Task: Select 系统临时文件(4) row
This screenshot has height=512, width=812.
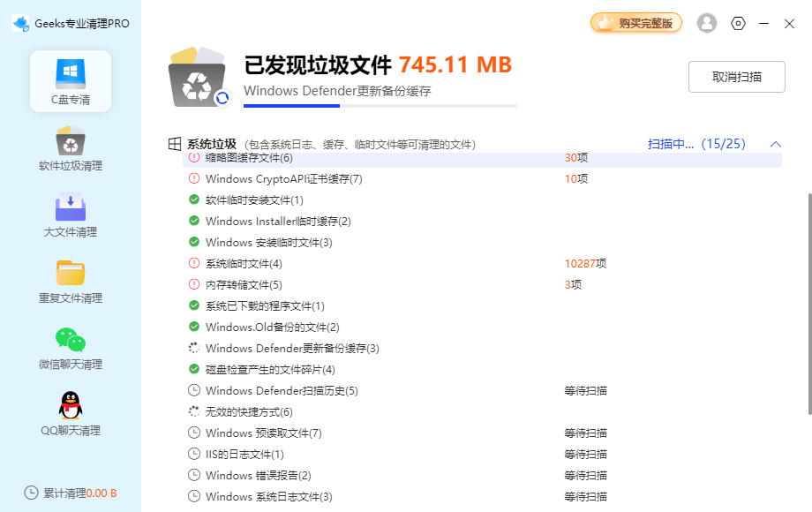Action: pos(482,264)
